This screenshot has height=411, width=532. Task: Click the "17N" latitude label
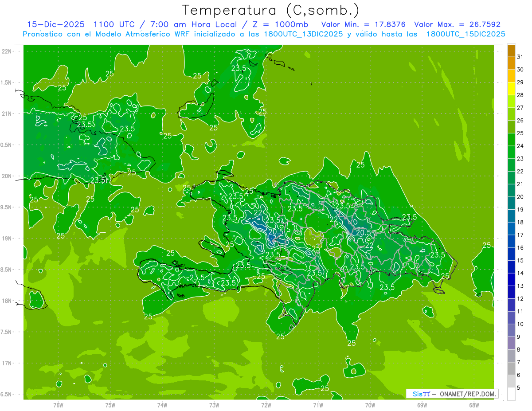point(7,363)
